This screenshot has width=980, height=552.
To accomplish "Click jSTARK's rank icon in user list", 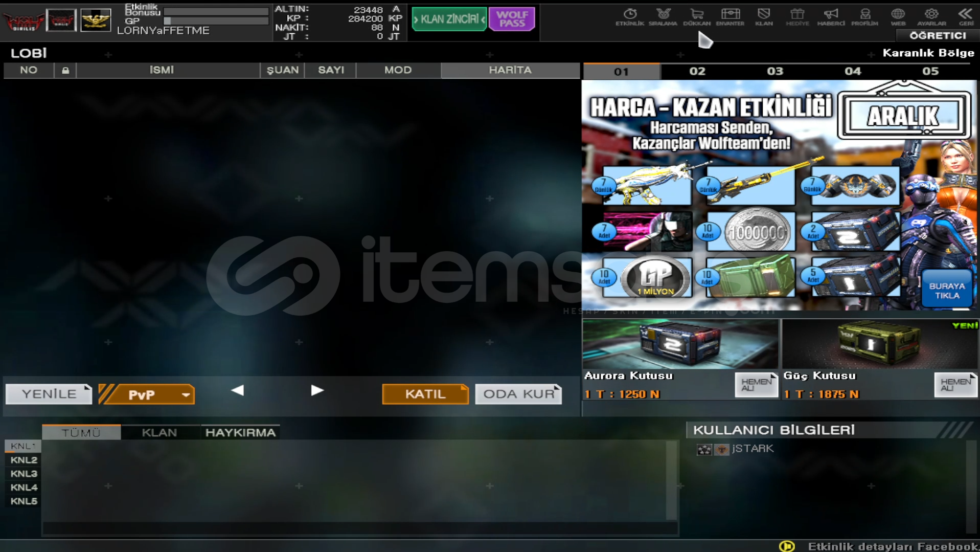I will [x=704, y=449].
